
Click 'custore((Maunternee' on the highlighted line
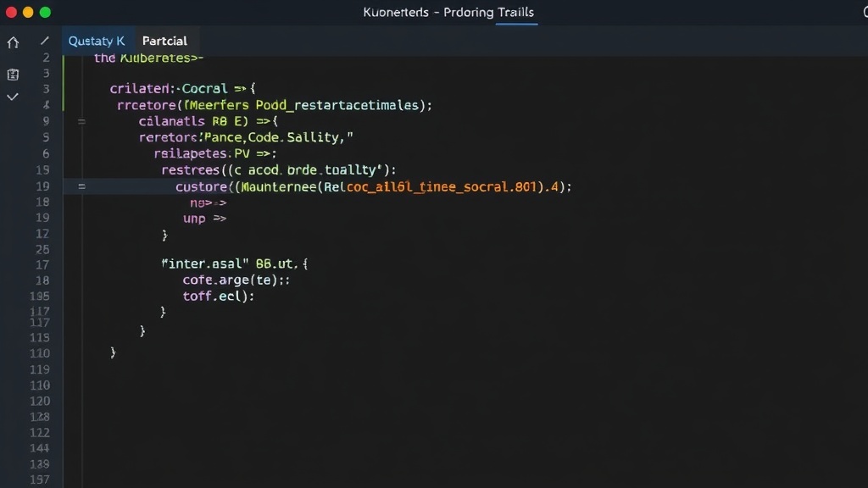246,187
